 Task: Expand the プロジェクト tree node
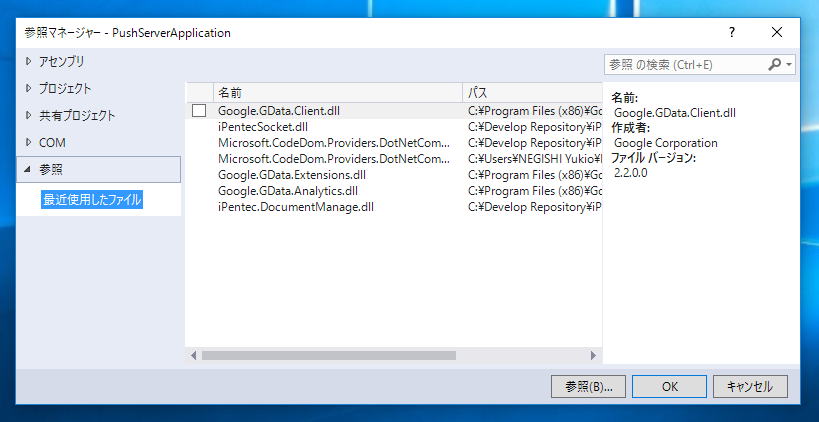pyautogui.click(x=28, y=89)
